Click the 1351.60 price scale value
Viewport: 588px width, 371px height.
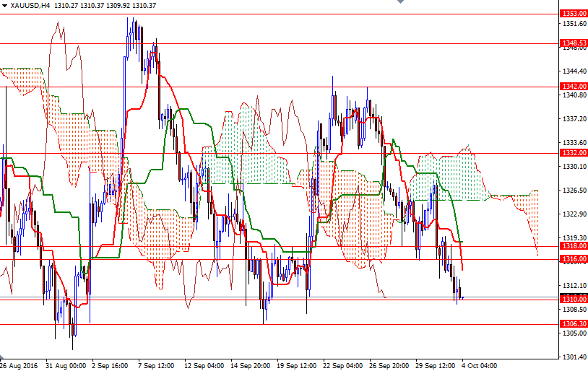point(574,24)
